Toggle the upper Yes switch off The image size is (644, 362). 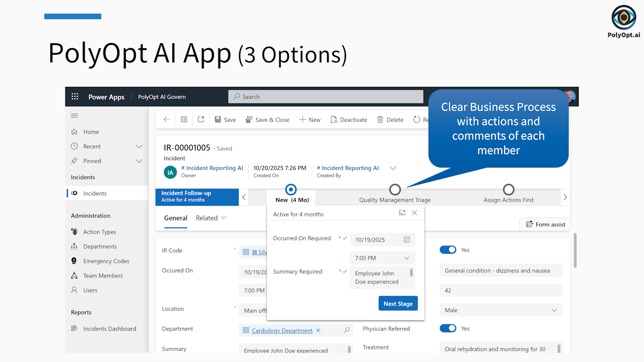pyautogui.click(x=448, y=250)
